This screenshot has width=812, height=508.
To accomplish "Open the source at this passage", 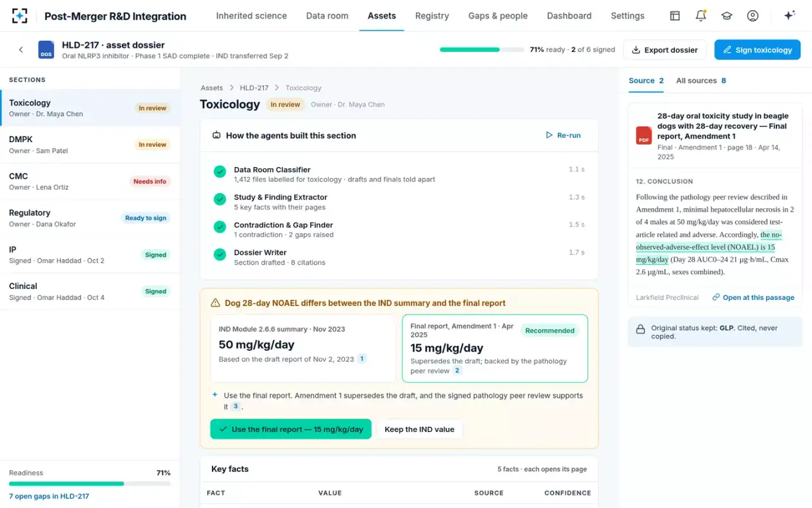I will point(753,297).
